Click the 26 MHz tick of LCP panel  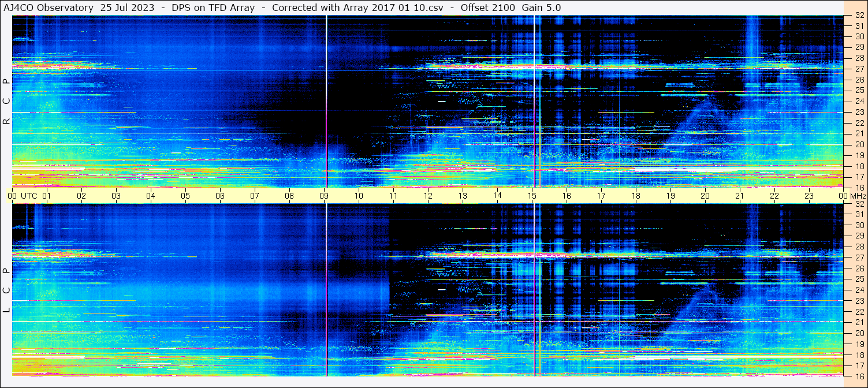pyautogui.click(x=859, y=268)
